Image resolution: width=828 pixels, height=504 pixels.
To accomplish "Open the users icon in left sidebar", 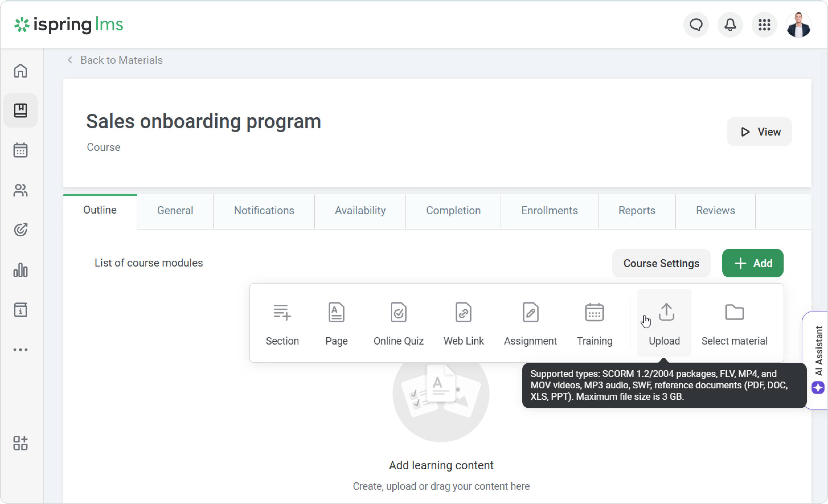I will [21, 190].
